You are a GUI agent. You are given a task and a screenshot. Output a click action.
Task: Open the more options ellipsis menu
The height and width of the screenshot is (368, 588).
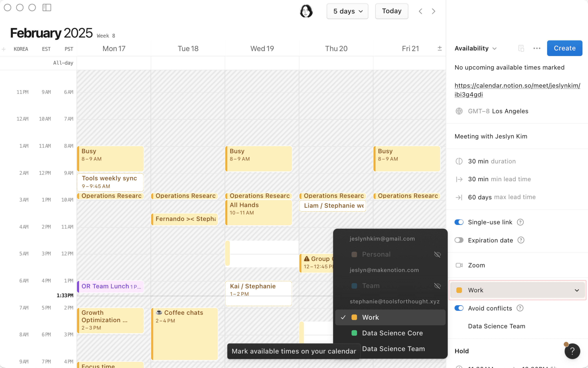tap(537, 48)
